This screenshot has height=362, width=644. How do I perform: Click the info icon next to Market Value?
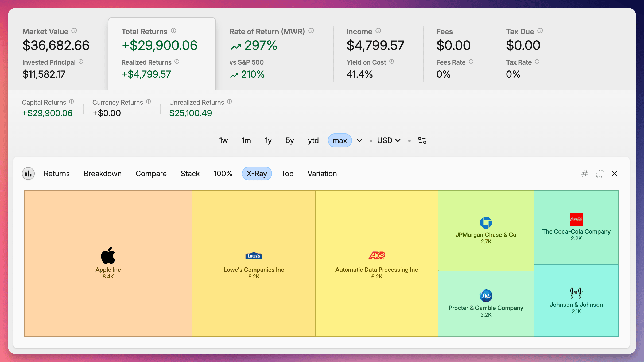74,31
